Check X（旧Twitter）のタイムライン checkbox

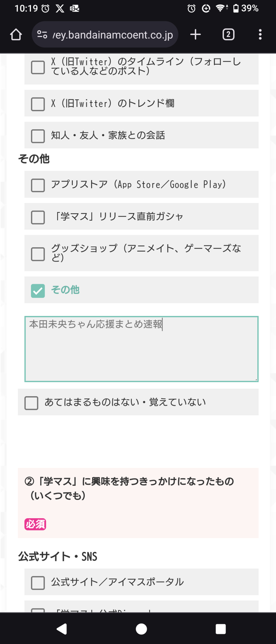(x=38, y=67)
